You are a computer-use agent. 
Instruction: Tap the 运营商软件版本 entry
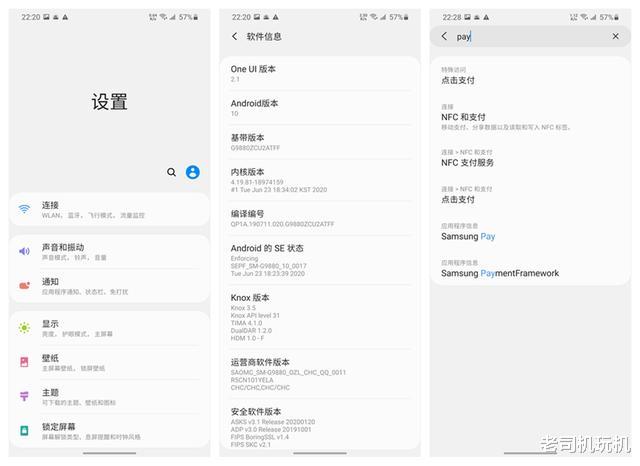(320, 374)
